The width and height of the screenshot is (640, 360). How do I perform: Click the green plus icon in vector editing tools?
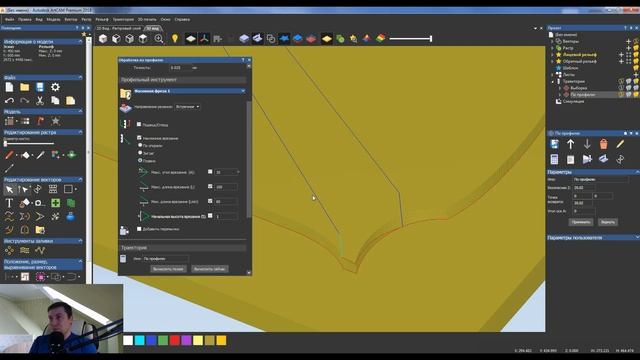(x=56, y=203)
